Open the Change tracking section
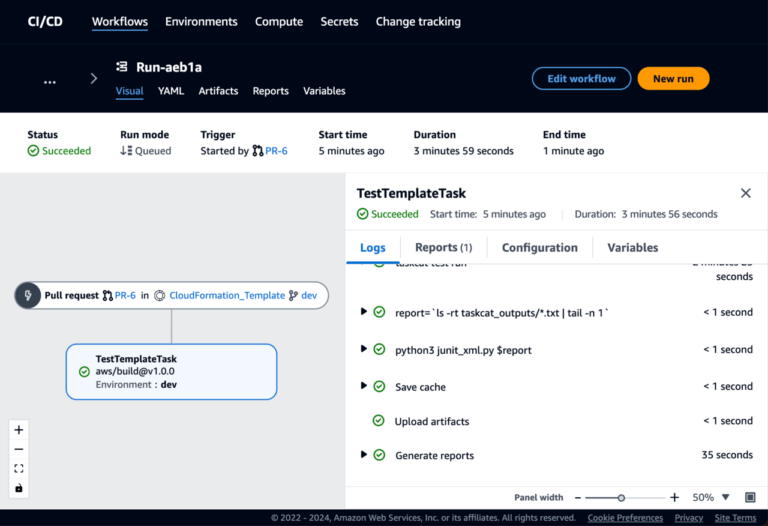The width and height of the screenshot is (768, 526). [x=418, y=22]
